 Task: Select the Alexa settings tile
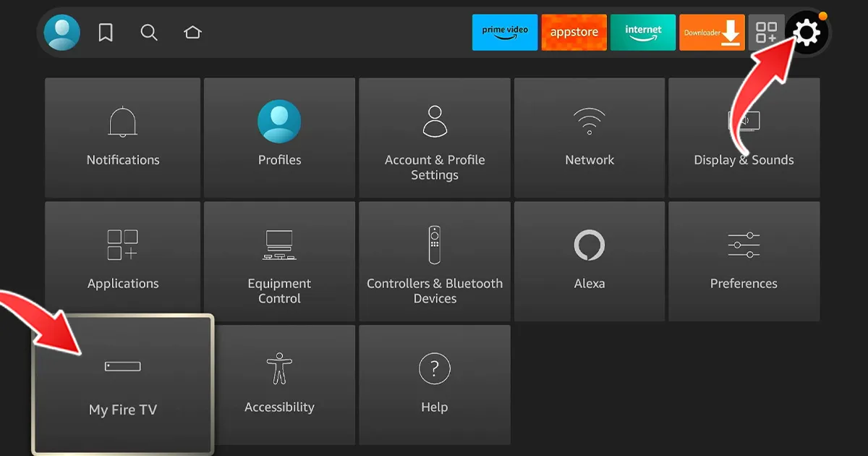tap(590, 261)
